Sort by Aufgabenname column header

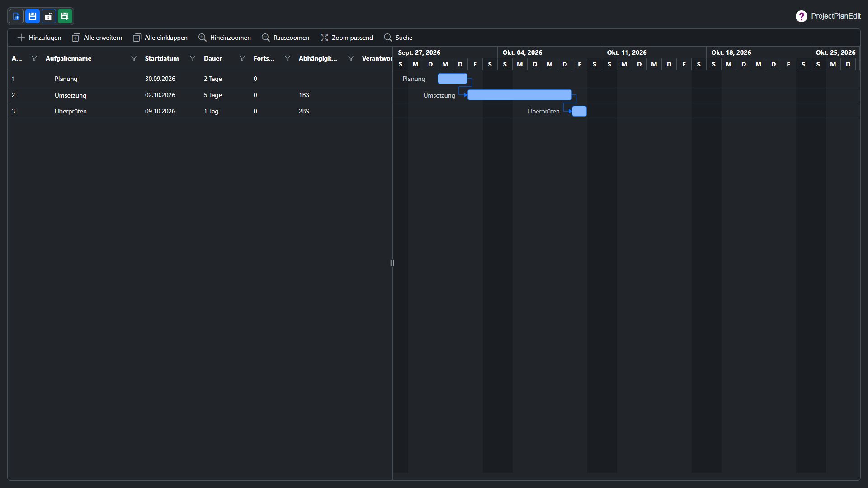[x=69, y=58]
